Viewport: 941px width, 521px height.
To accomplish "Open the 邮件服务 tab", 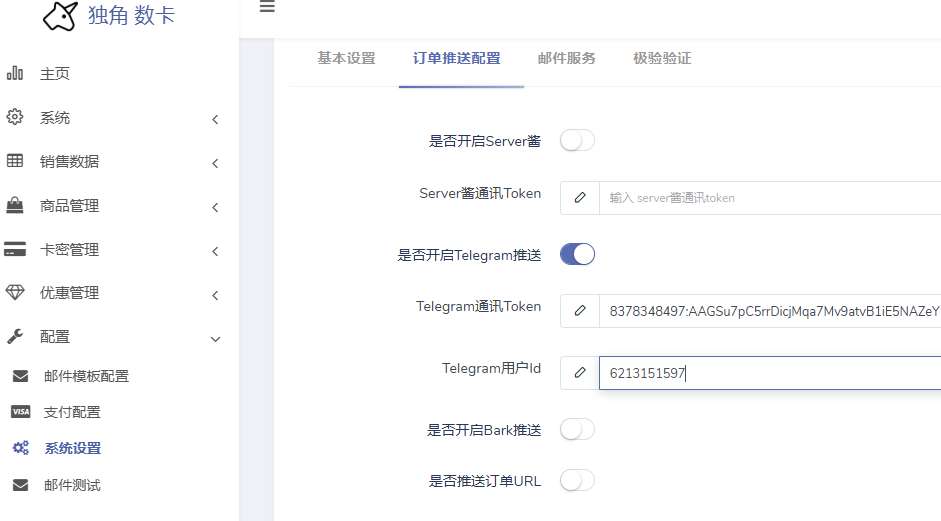I will 566,58.
